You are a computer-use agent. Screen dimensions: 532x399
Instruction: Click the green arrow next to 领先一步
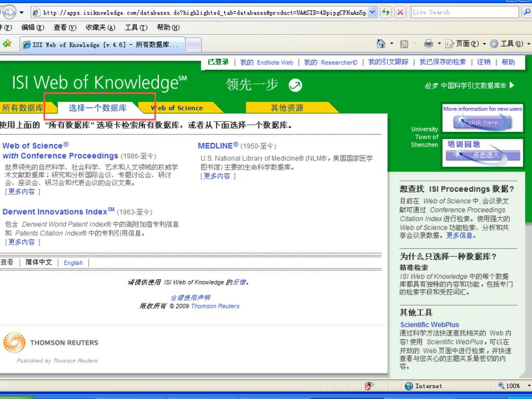296,85
